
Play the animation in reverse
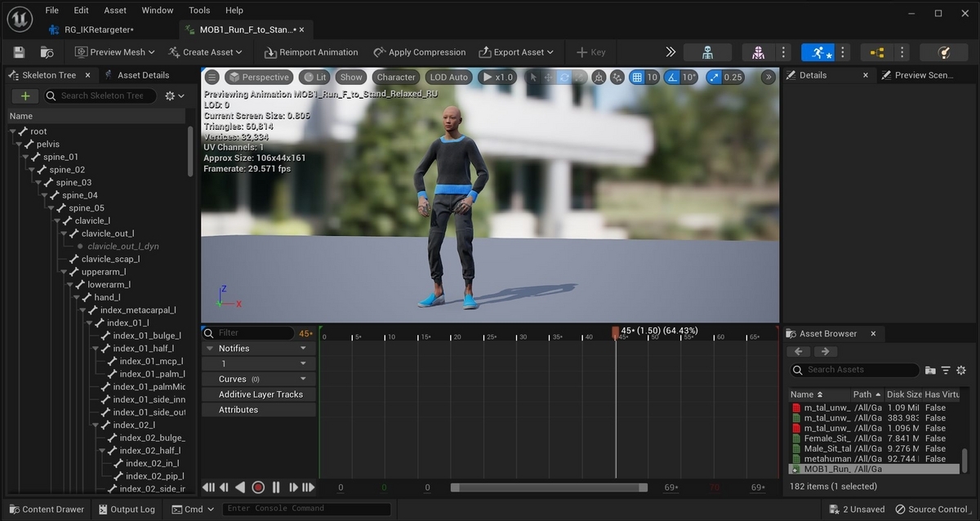[x=240, y=488]
